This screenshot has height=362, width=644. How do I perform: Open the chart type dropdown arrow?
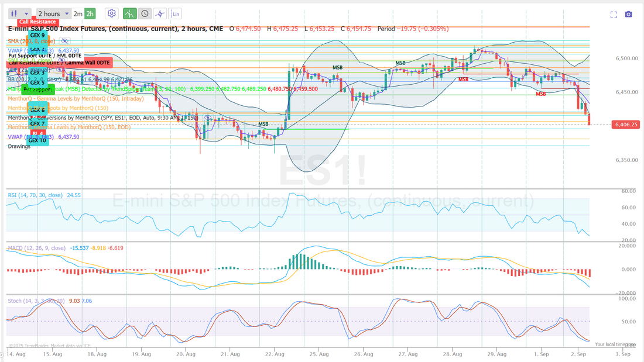point(26,13)
